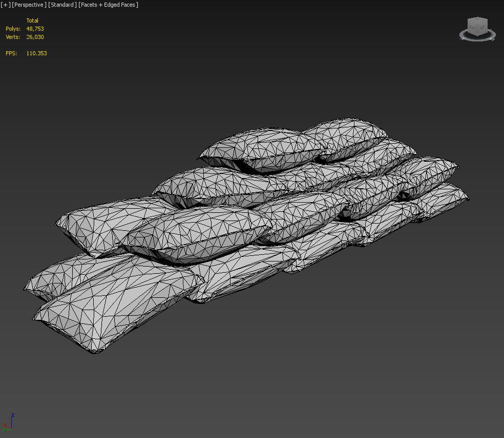The image size is (504, 438).
Task: Click a top corner of the ViewCube
Action: coord(468,20)
